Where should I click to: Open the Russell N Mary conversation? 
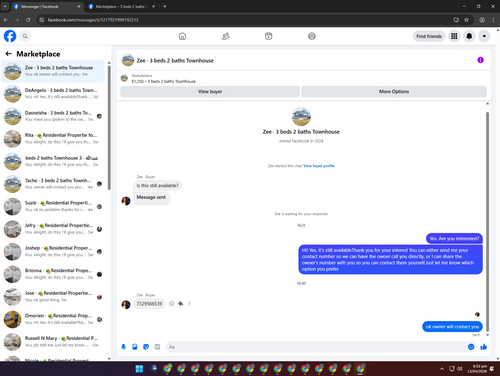click(x=53, y=341)
